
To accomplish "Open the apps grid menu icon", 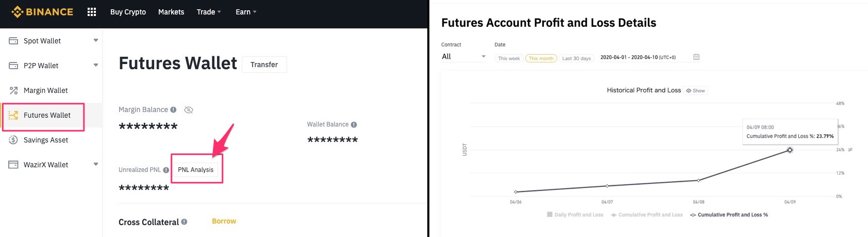I will pyautogui.click(x=92, y=12).
